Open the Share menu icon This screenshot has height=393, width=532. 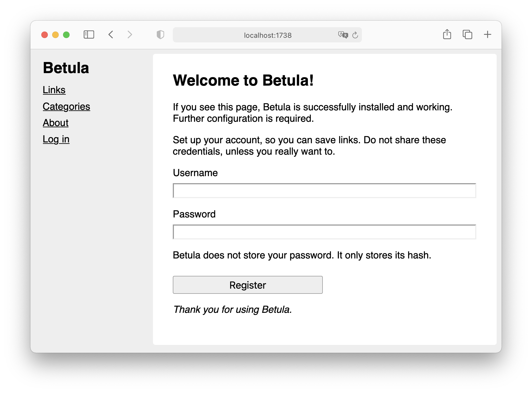coord(447,35)
